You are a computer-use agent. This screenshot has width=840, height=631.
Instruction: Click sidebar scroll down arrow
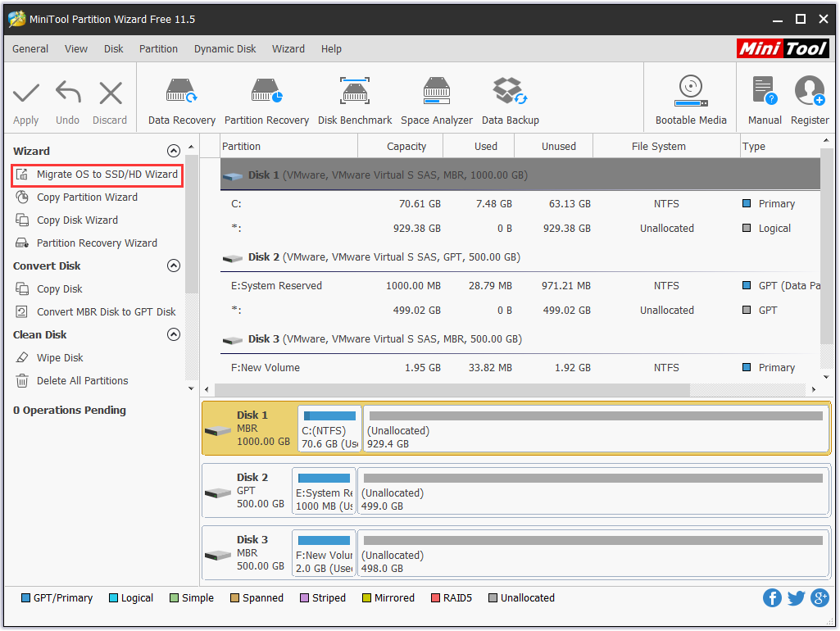point(191,388)
